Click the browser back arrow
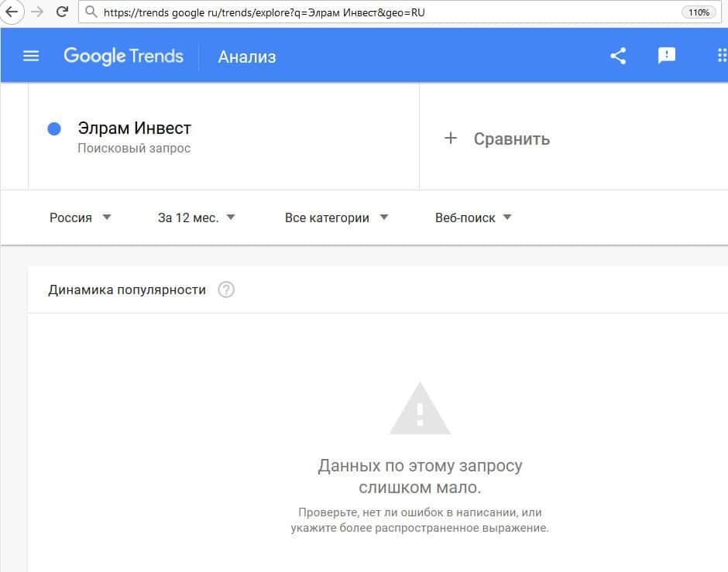This screenshot has width=728, height=572. tap(12, 12)
